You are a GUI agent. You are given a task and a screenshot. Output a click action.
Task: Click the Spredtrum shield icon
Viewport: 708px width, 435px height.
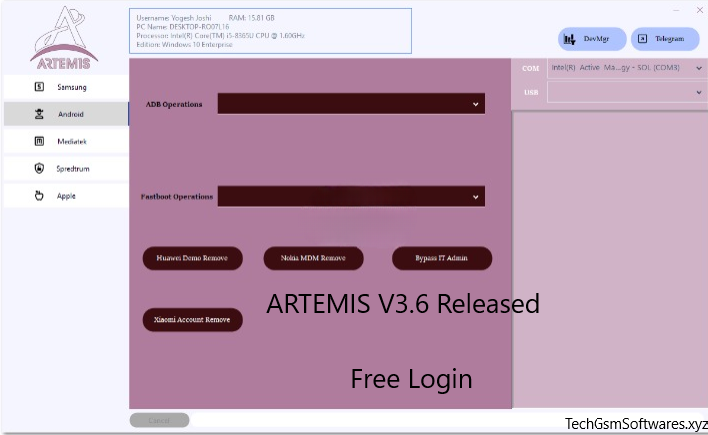pos(39,168)
